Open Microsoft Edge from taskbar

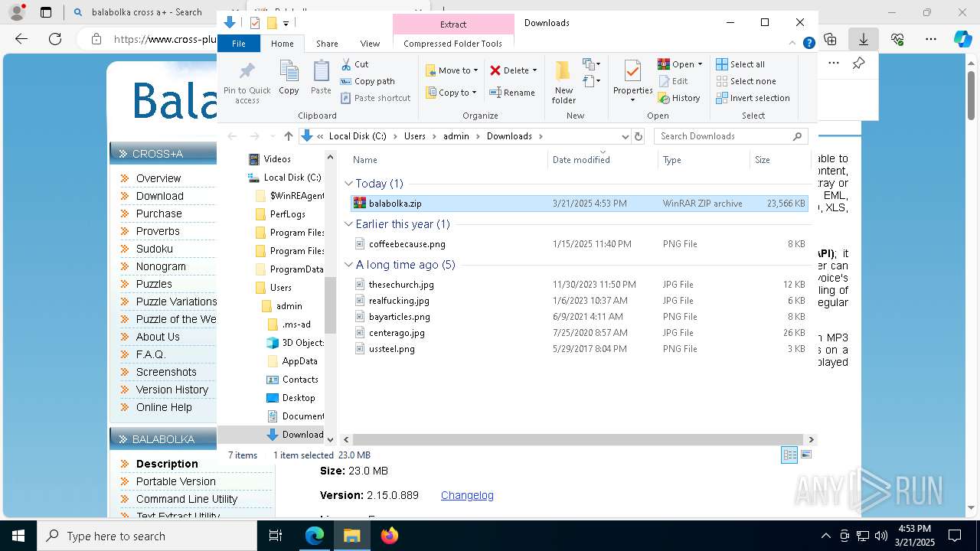pos(315,536)
